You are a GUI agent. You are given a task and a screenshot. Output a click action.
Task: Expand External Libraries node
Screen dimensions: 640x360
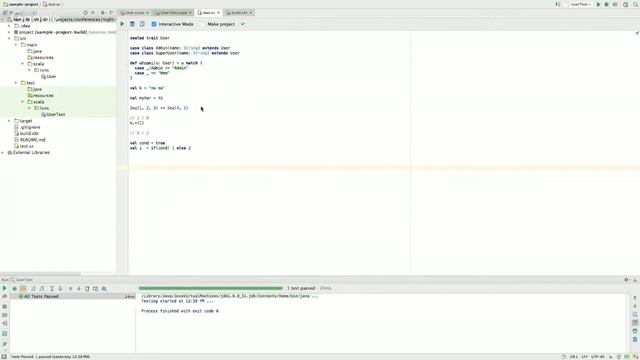3,152
